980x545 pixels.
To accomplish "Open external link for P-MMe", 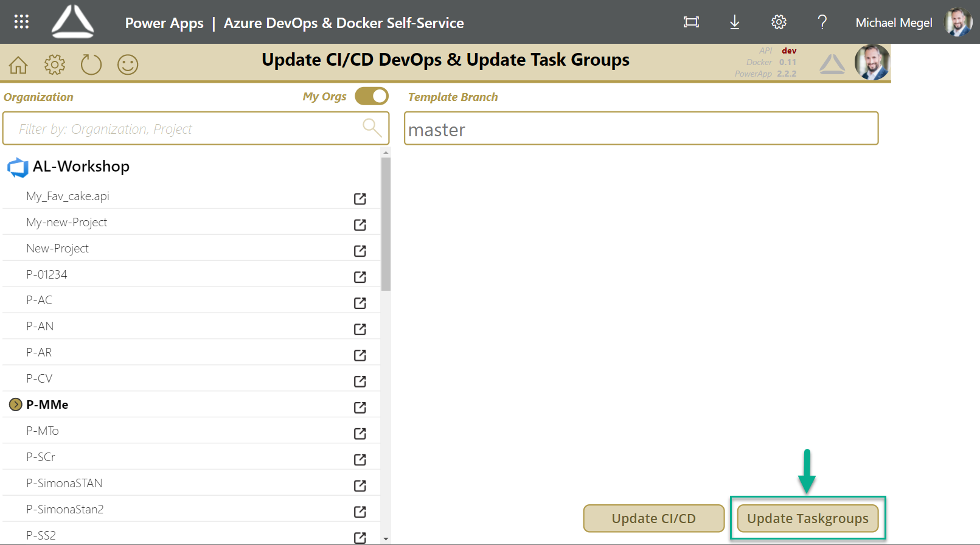I will point(360,407).
